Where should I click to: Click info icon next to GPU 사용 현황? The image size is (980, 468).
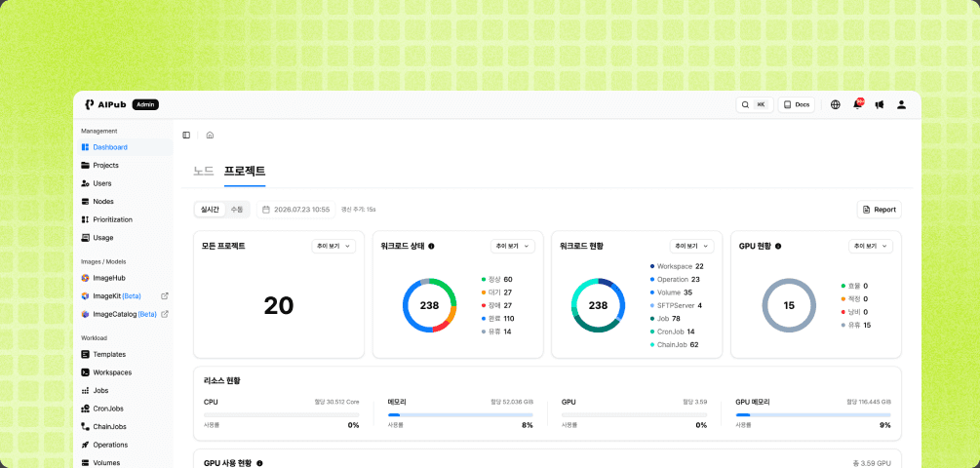tap(259, 464)
